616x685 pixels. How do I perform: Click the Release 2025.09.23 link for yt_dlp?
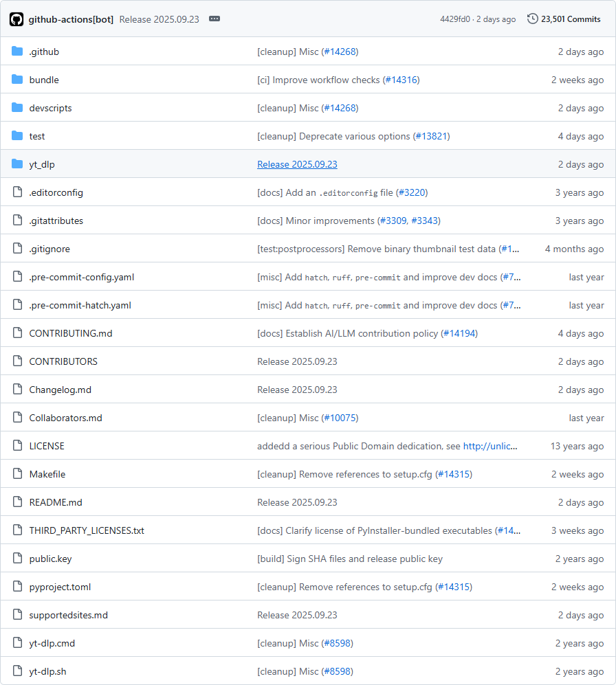pos(297,164)
